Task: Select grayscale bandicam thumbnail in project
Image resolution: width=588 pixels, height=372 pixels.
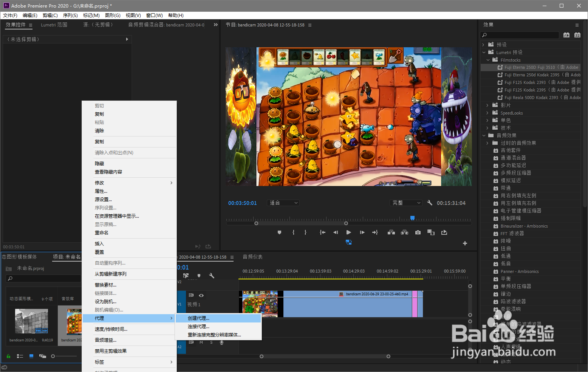Action: point(31,321)
